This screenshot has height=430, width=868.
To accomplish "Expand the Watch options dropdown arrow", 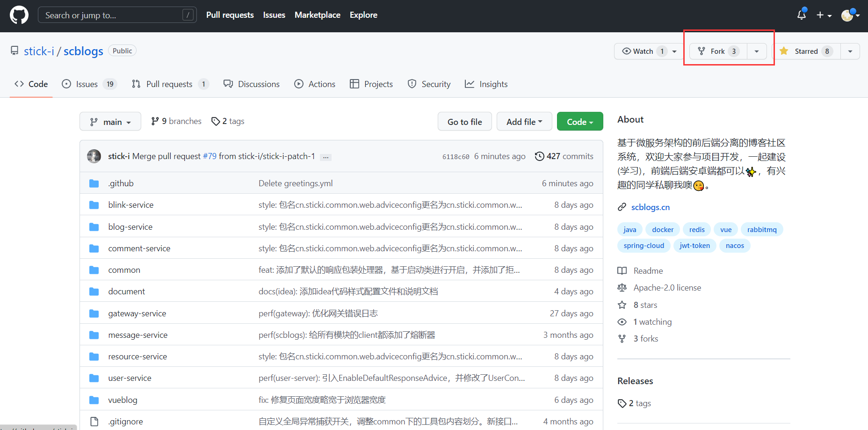I will coord(674,51).
